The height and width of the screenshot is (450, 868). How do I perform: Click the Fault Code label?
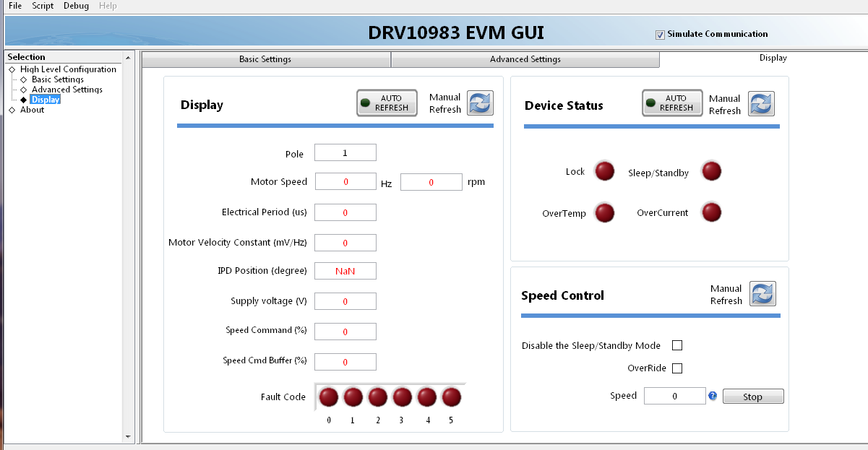(283, 397)
